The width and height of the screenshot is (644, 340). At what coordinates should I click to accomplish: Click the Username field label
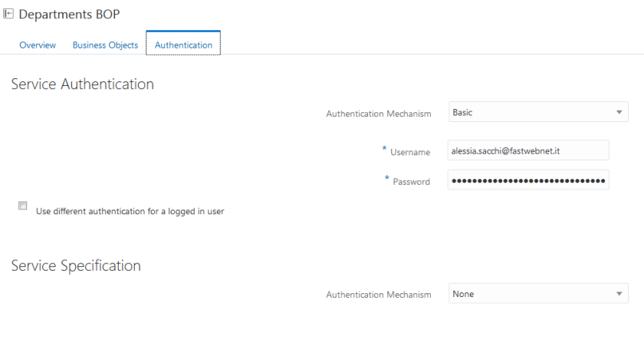pyautogui.click(x=410, y=153)
